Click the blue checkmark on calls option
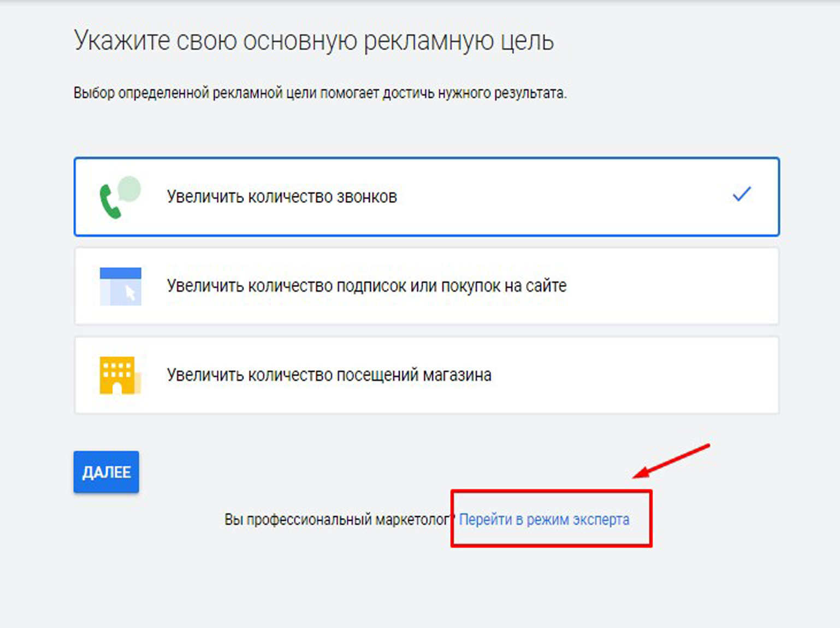 pos(741,194)
